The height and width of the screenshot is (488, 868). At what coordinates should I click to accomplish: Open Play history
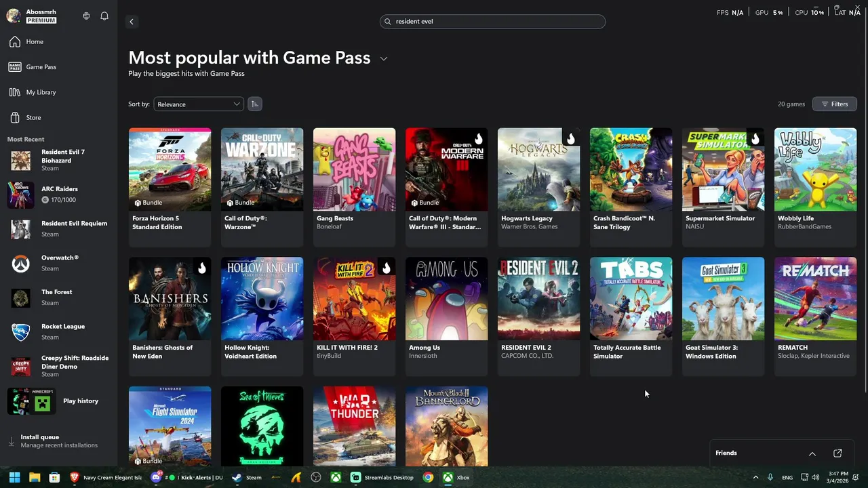click(x=58, y=401)
